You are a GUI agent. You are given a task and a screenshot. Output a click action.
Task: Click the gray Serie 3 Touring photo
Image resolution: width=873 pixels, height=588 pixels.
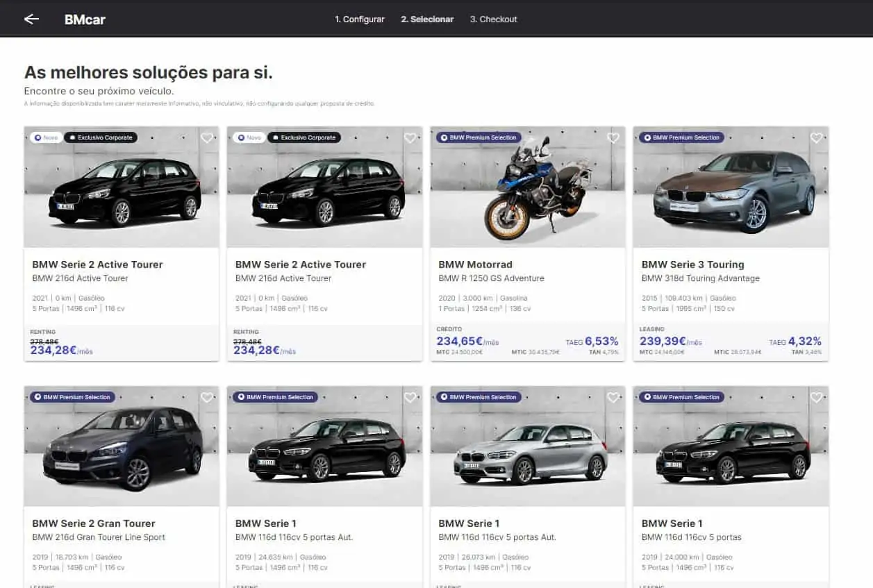pyautogui.click(x=733, y=191)
